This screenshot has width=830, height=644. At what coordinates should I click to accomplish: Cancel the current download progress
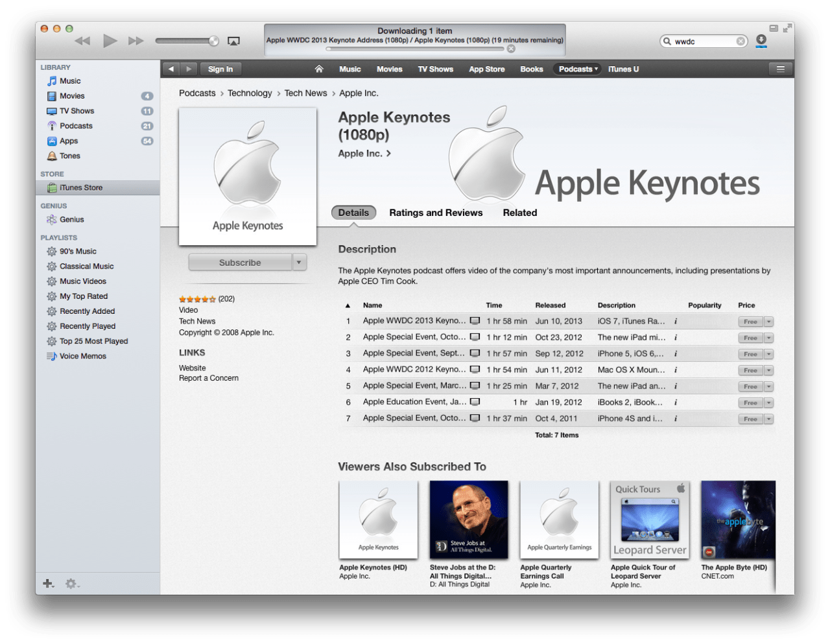pos(511,49)
